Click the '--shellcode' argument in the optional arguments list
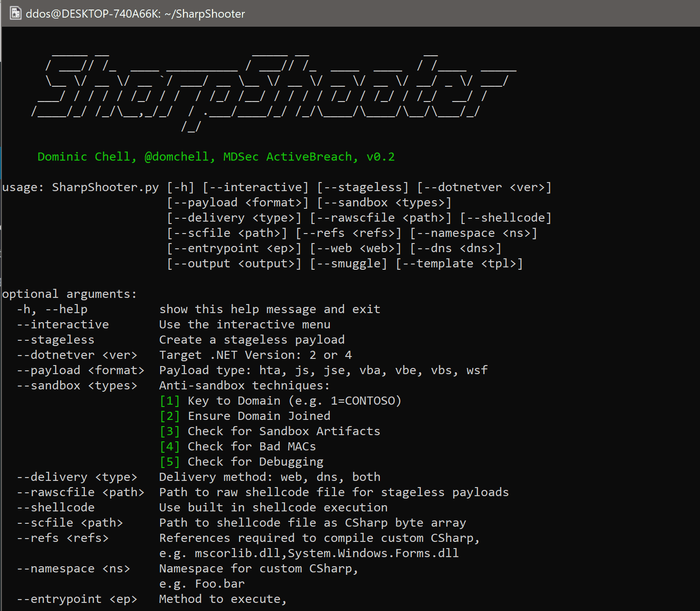 [x=56, y=508]
